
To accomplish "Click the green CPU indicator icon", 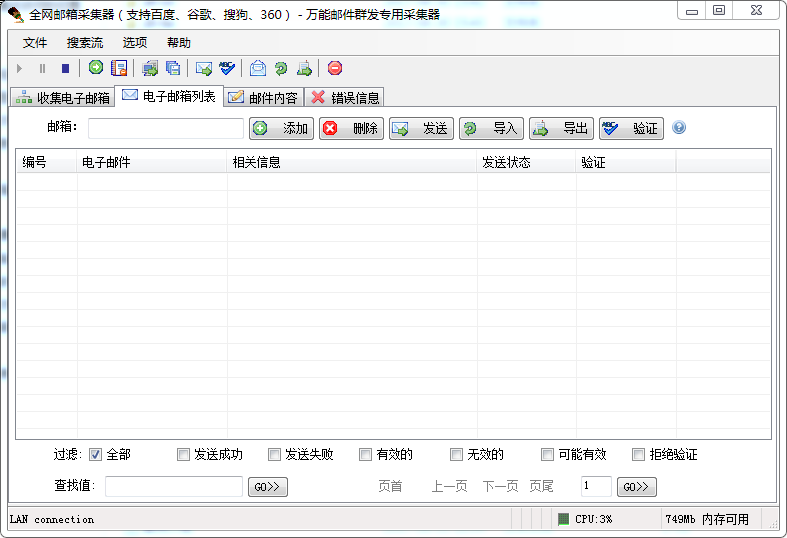I will pyautogui.click(x=564, y=519).
